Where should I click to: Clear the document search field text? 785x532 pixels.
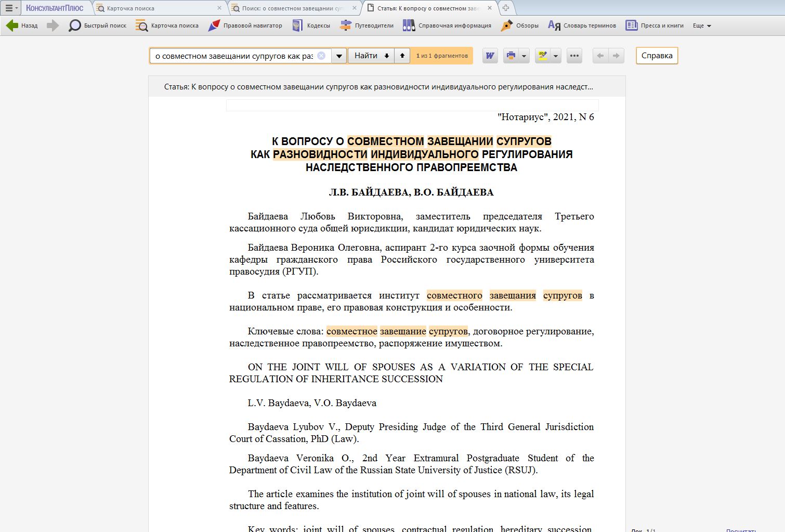[321, 56]
